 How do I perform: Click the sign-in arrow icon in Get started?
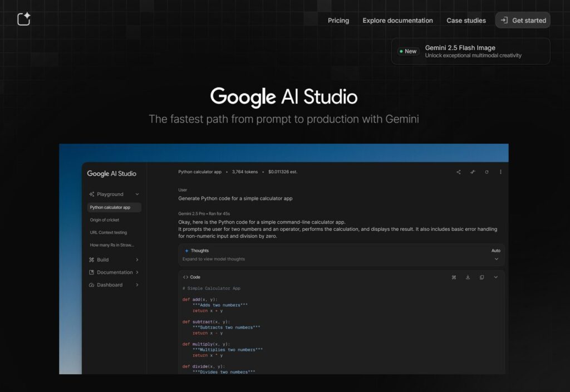tap(504, 20)
